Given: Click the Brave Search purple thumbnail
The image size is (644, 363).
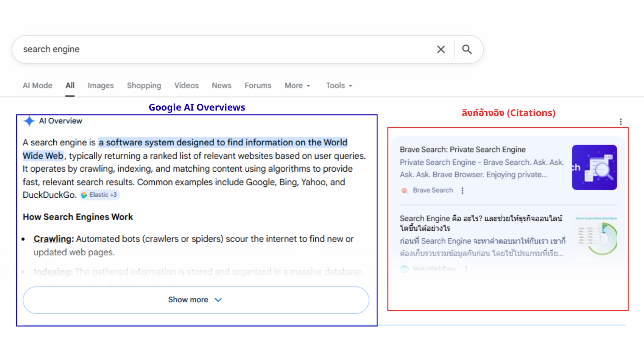Looking at the screenshot, I should [594, 167].
